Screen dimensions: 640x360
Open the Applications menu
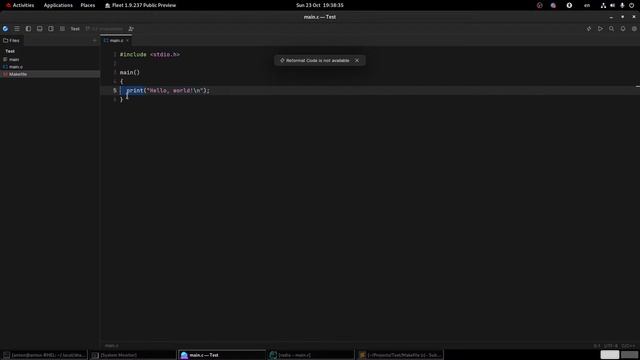(58, 5)
